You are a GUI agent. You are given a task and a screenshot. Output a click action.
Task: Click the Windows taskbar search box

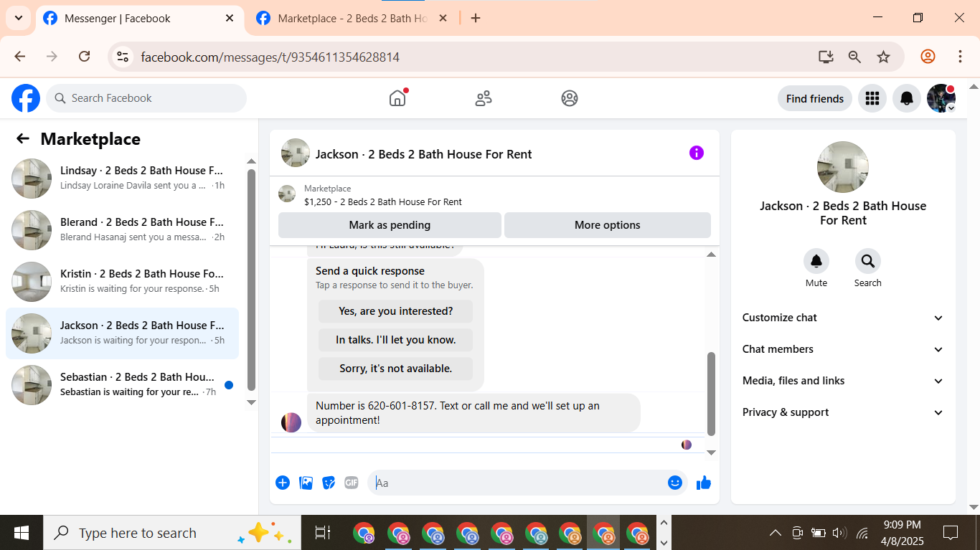(172, 533)
